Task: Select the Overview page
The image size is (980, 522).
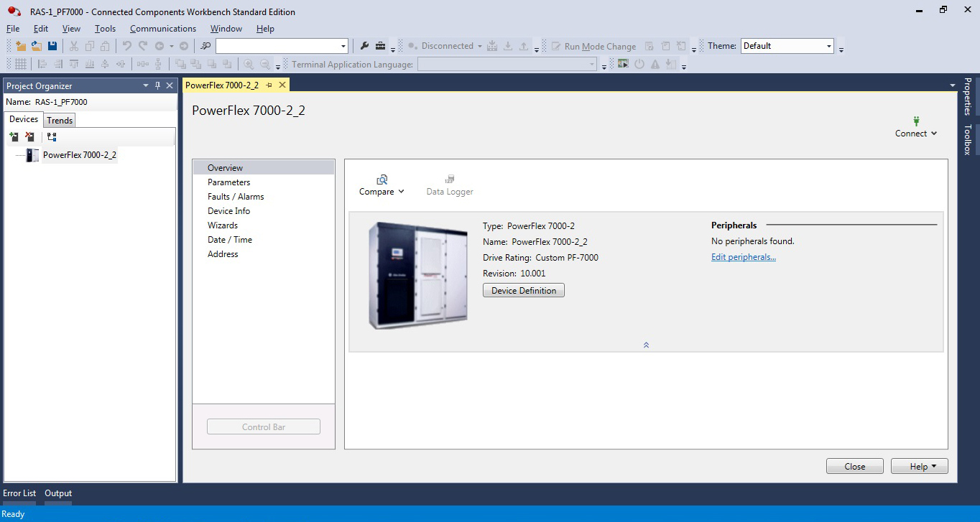Action: [x=264, y=168]
